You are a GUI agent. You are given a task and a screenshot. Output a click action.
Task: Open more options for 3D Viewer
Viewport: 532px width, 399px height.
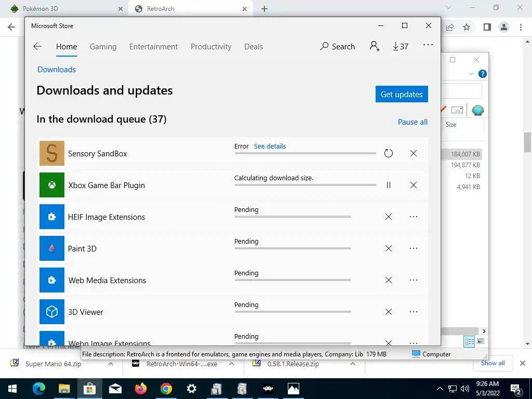[x=413, y=312]
